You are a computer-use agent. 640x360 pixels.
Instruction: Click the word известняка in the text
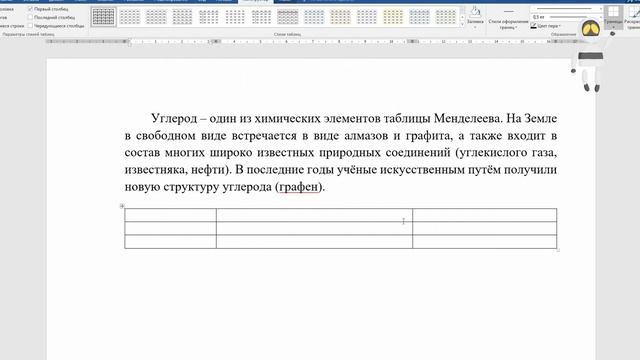click(154, 170)
